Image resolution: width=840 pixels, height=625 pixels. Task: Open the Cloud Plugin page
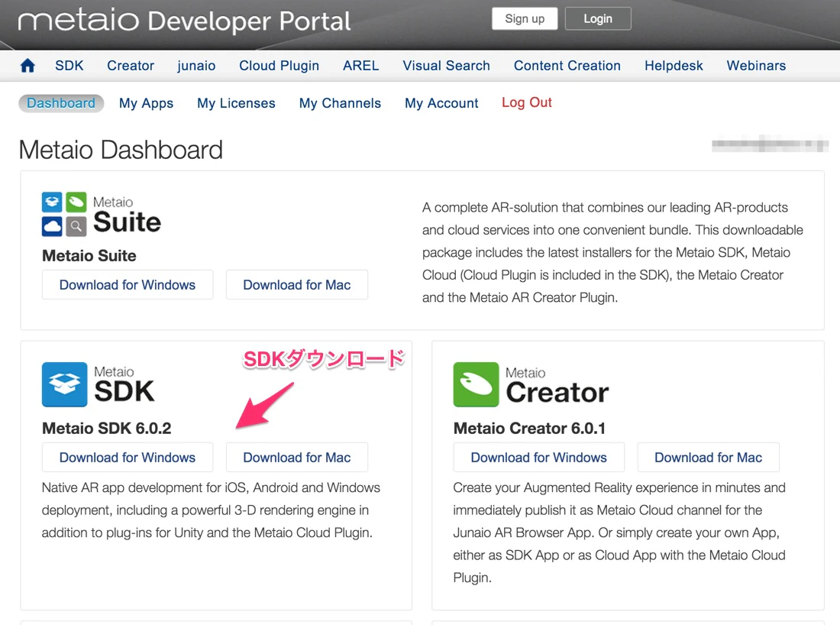point(279,66)
